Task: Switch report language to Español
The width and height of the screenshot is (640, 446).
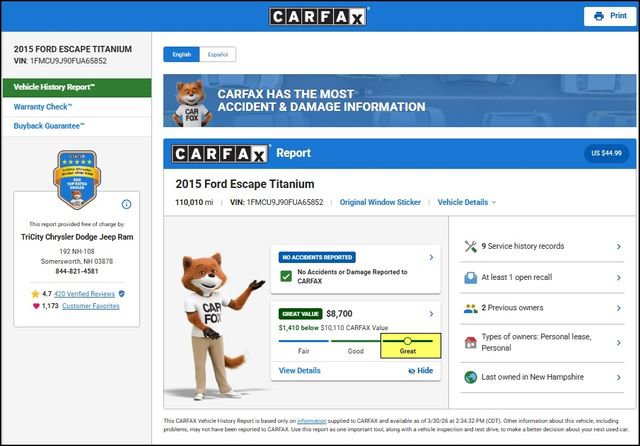Action: [216, 54]
